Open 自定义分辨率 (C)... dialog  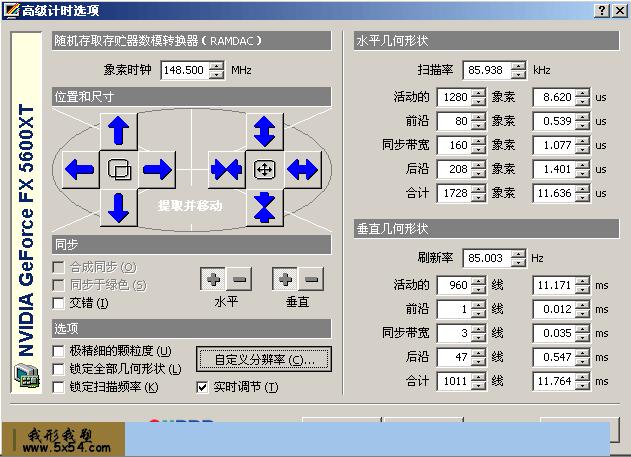pos(264,359)
